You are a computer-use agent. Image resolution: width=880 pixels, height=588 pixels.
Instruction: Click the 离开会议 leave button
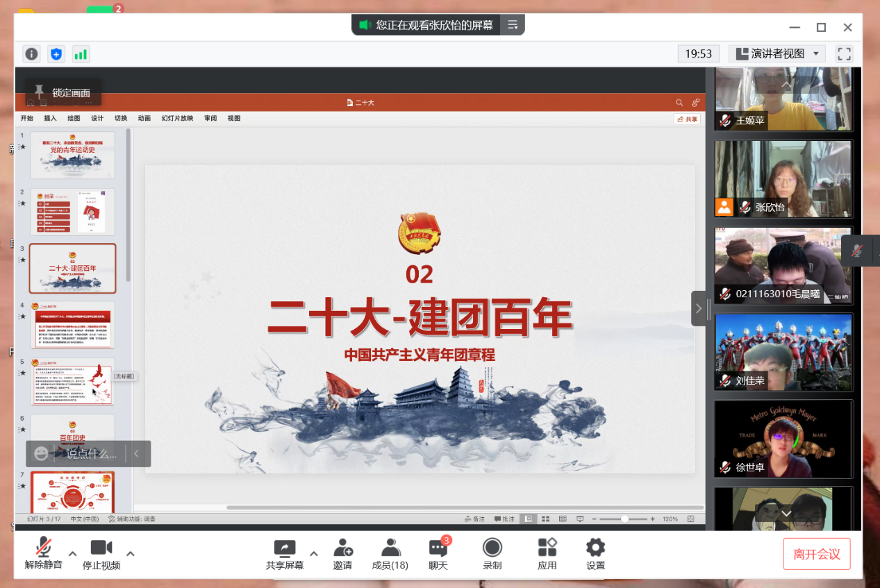tap(817, 554)
